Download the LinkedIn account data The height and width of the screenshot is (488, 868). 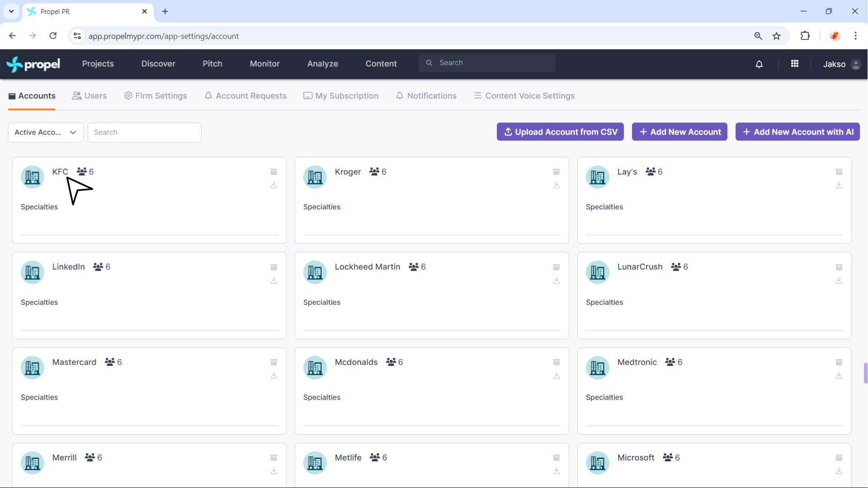(x=274, y=281)
